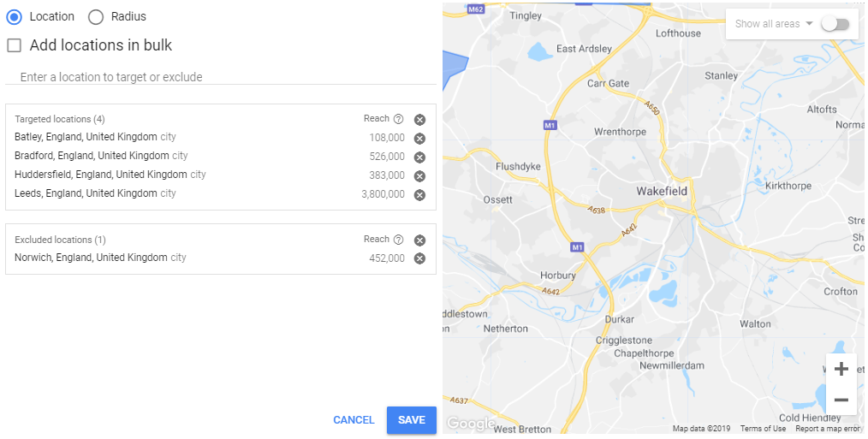The height and width of the screenshot is (439, 868).
Task: Zoom out on the map
Action: point(841,400)
